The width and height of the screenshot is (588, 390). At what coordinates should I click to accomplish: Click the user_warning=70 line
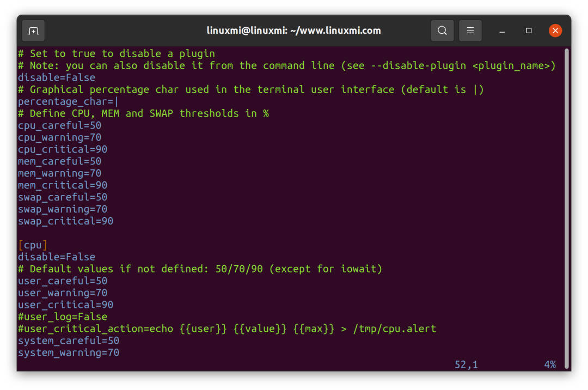point(63,293)
